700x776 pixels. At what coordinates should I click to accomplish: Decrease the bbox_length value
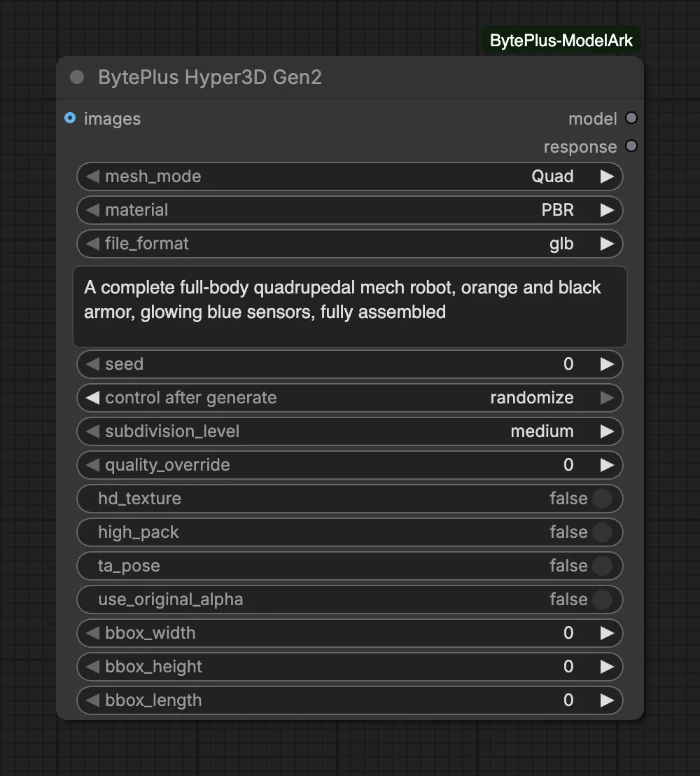pos(92,701)
